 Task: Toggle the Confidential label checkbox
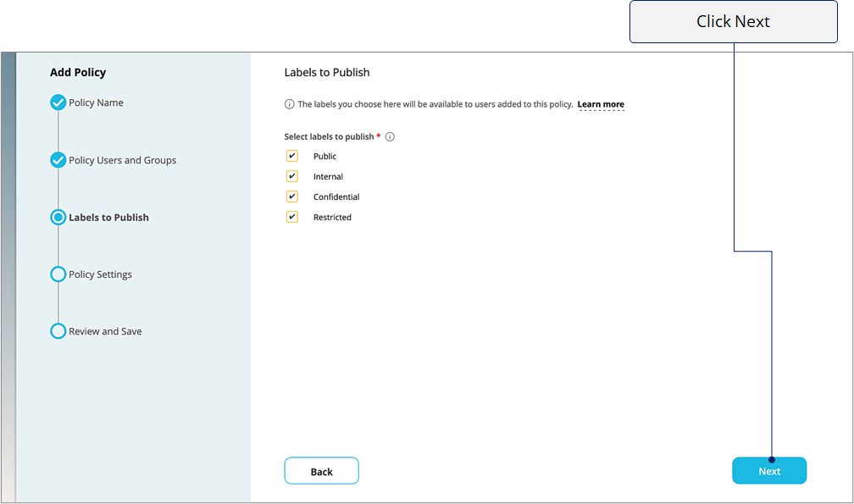[x=292, y=197]
